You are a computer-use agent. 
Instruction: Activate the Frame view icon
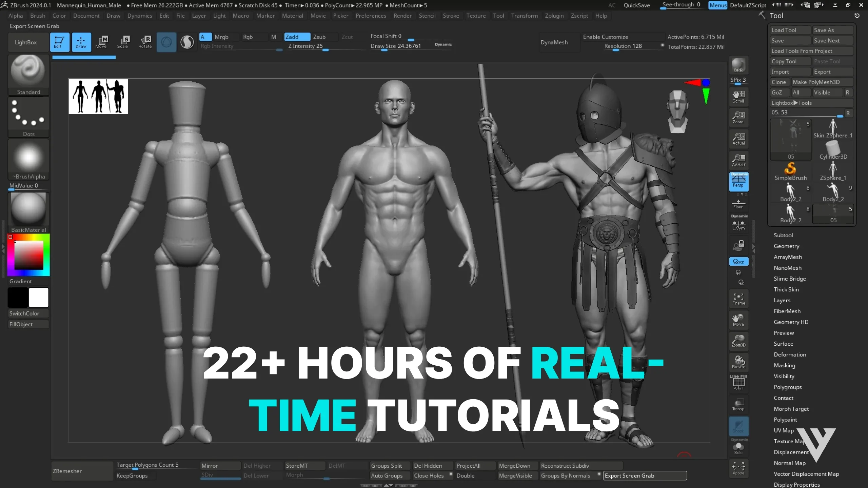tap(738, 299)
